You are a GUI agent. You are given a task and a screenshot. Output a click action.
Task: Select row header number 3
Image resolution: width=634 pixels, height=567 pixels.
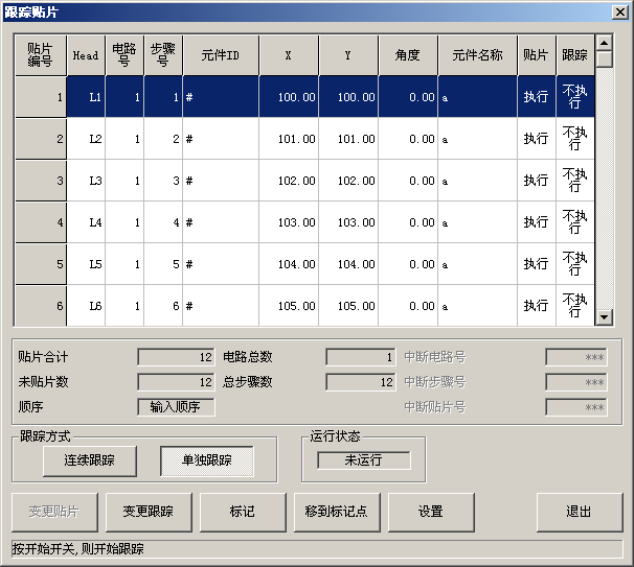41,180
